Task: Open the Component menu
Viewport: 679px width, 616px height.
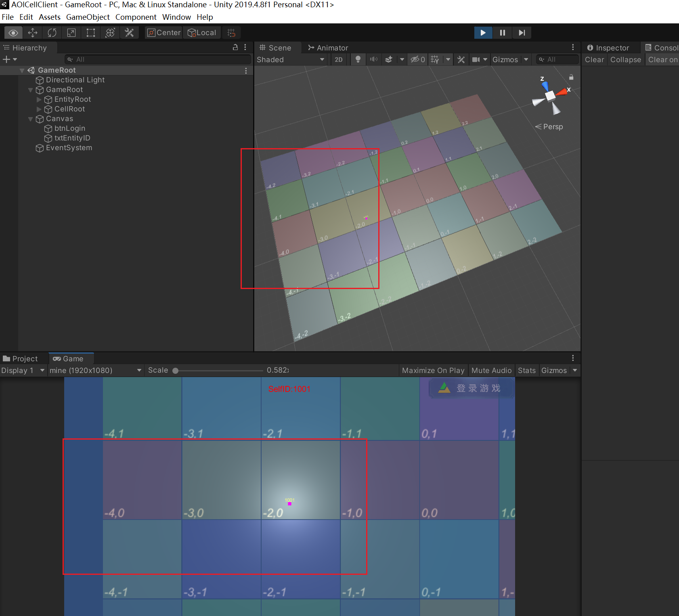Action: pos(136,17)
